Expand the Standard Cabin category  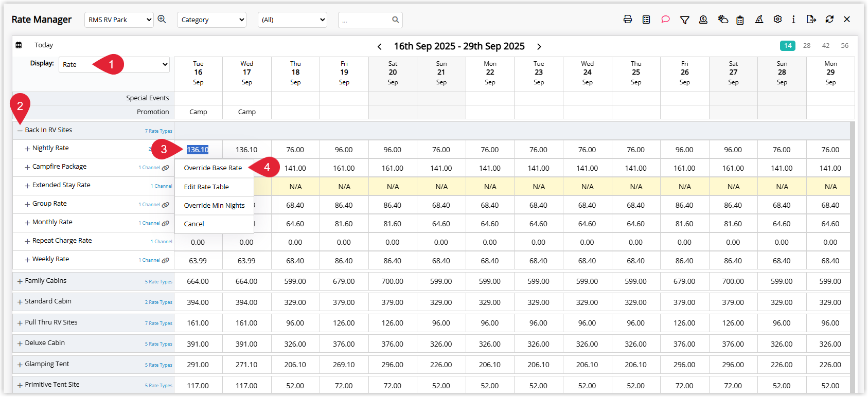click(x=20, y=302)
